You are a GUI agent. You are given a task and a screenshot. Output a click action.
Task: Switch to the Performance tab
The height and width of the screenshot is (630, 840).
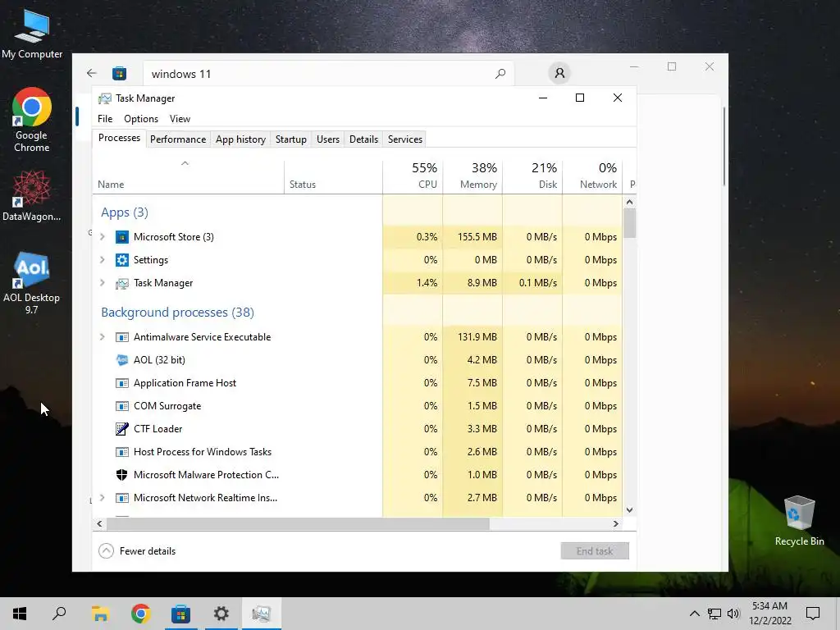click(178, 139)
